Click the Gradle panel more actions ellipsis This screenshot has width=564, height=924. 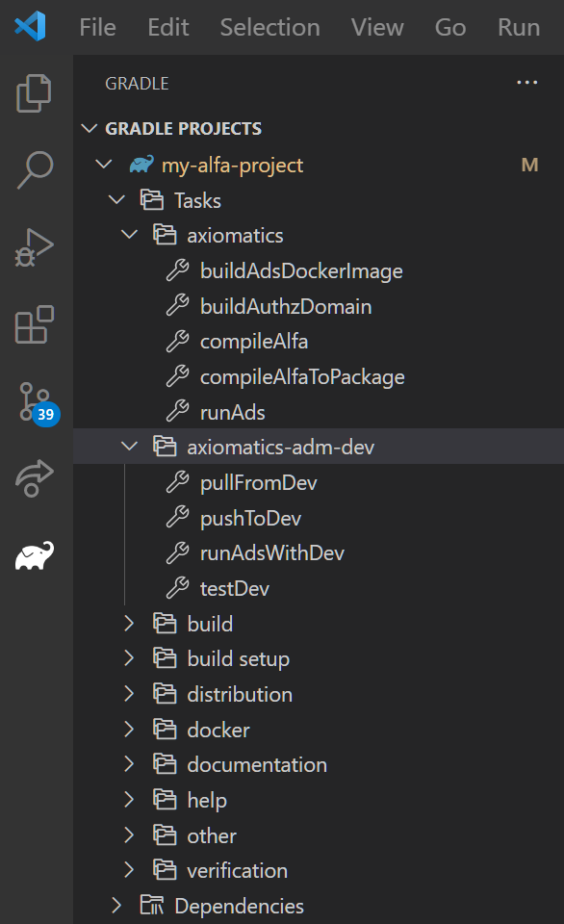(x=526, y=82)
